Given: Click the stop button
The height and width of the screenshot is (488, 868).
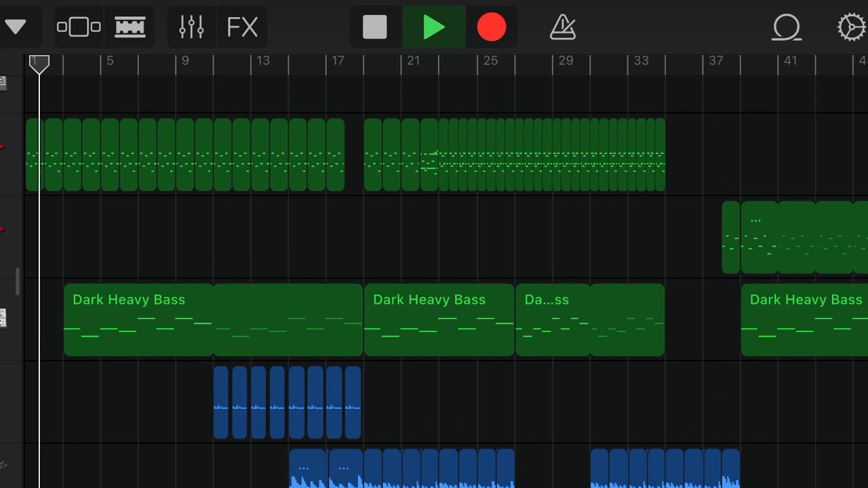Looking at the screenshot, I should click(x=375, y=27).
